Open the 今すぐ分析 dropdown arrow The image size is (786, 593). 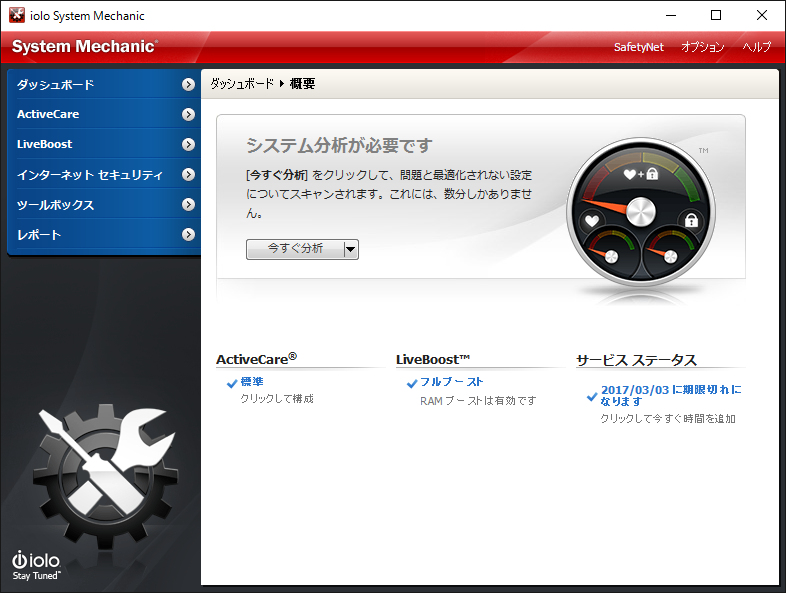pos(351,249)
